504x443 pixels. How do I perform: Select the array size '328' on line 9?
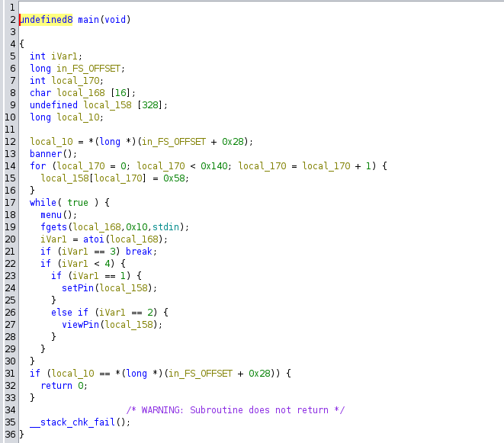150,104
